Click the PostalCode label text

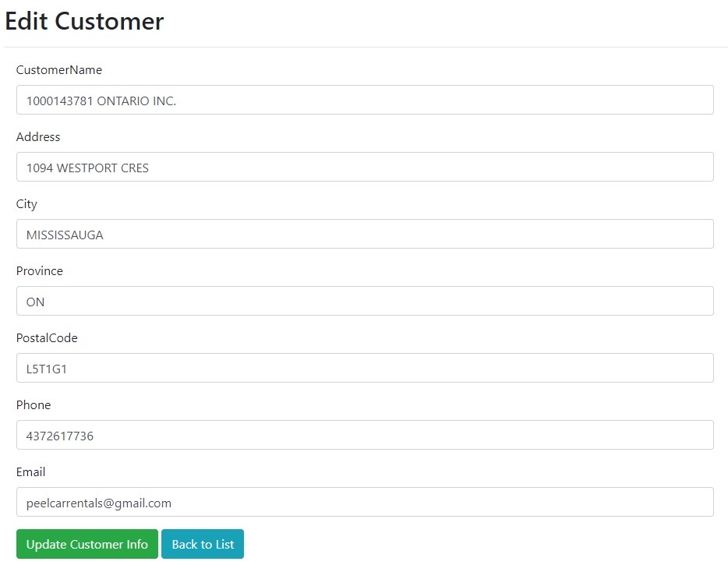click(47, 338)
